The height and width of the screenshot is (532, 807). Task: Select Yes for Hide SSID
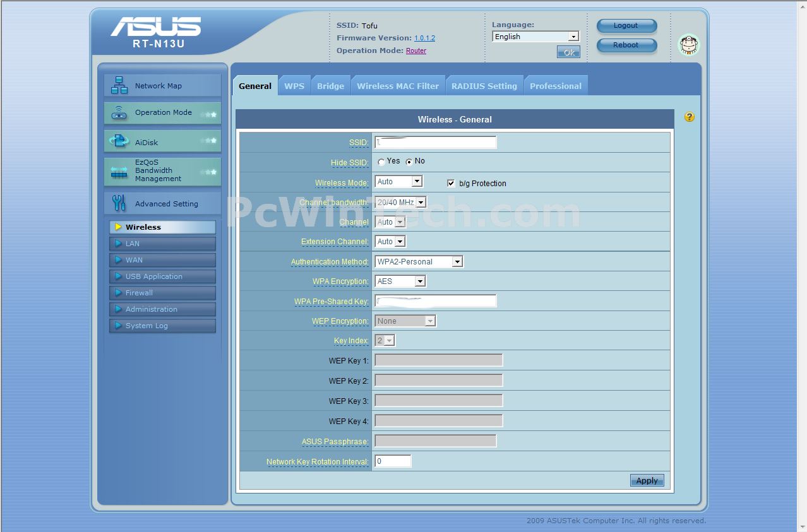click(381, 162)
